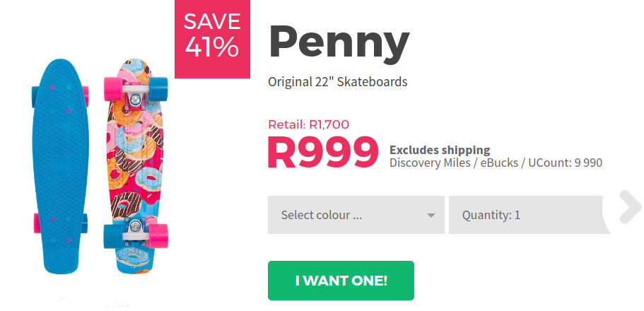This screenshot has height=311, width=644.
Task: Click the top-left blue wheel of blue skateboard
Action: [35, 97]
